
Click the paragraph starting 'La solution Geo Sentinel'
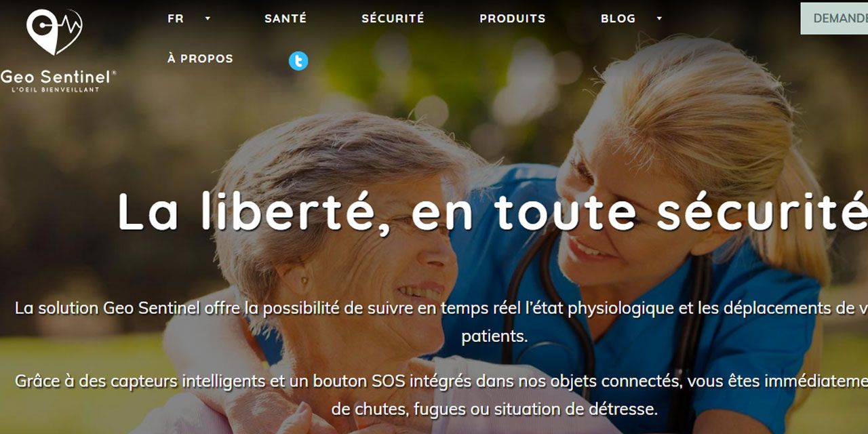click(x=441, y=321)
